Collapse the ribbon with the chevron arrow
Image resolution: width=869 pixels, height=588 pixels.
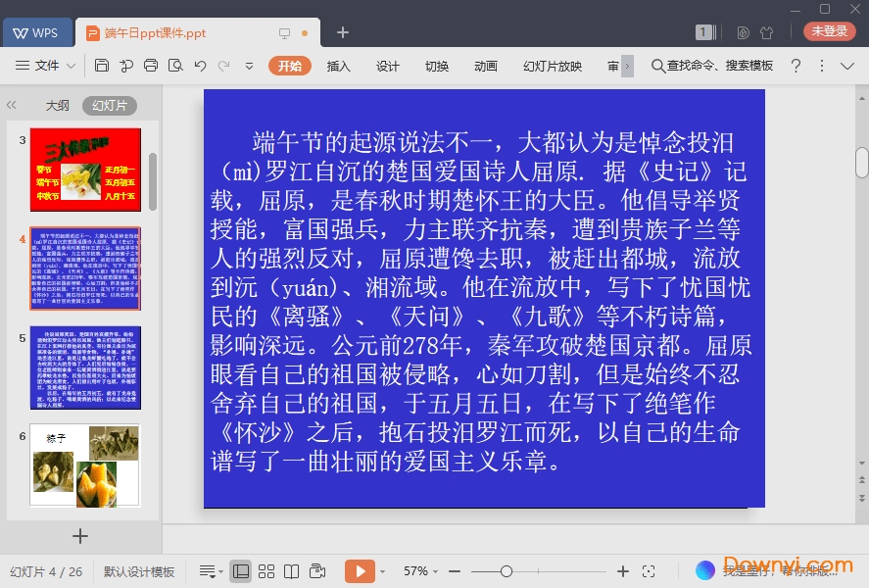[x=847, y=66]
